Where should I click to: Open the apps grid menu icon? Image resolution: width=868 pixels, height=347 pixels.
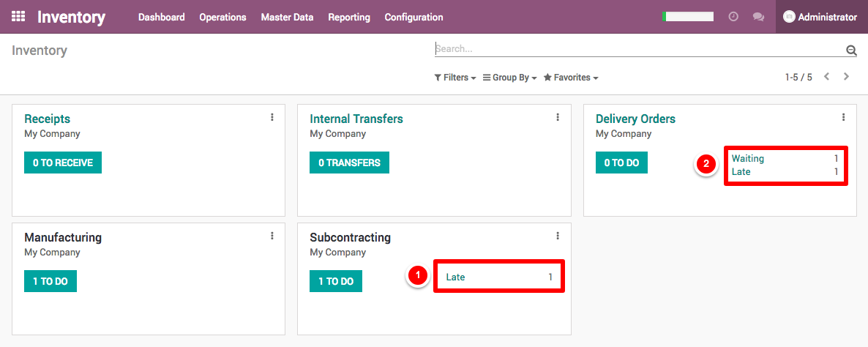18,16
